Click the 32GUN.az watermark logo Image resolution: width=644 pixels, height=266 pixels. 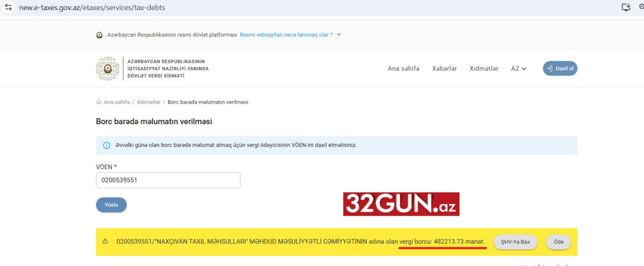tap(401, 204)
